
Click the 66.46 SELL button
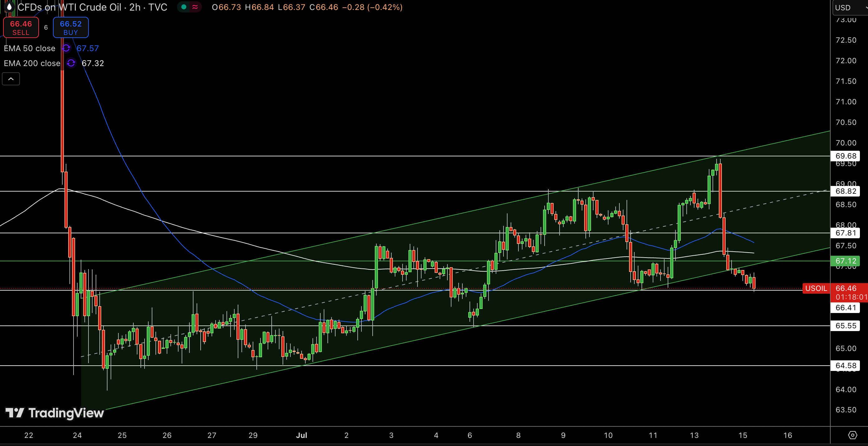tap(21, 28)
